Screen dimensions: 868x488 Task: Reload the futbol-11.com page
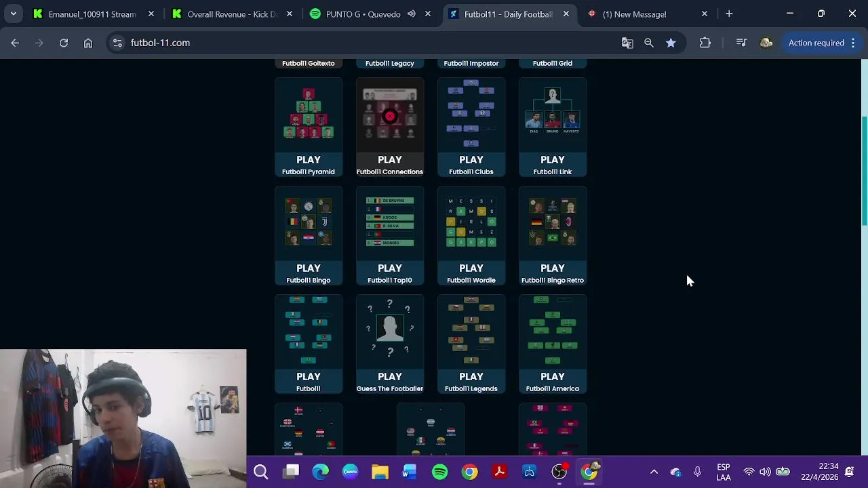pyautogui.click(x=64, y=43)
